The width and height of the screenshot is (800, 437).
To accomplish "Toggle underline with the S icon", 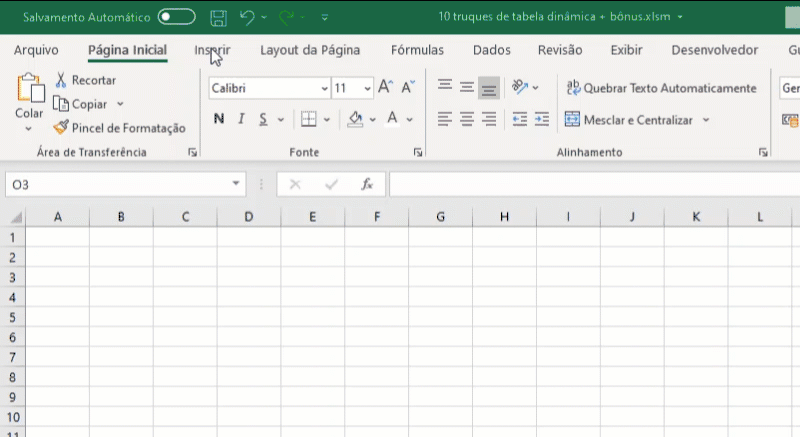I will (x=263, y=119).
